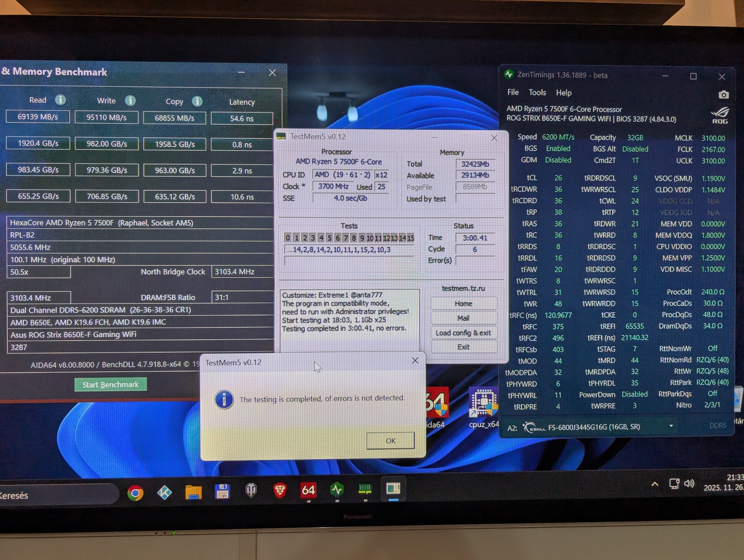Expand the A2 memory module dropdown
This screenshot has height=560, width=744.
pos(671,426)
